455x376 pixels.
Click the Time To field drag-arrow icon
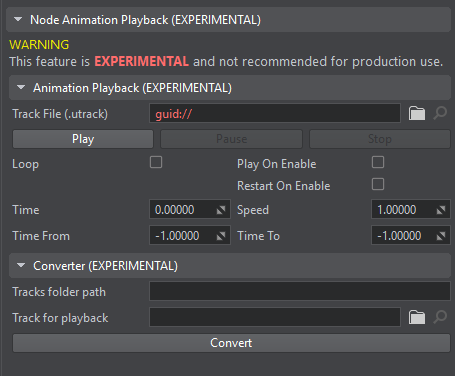click(x=441, y=236)
